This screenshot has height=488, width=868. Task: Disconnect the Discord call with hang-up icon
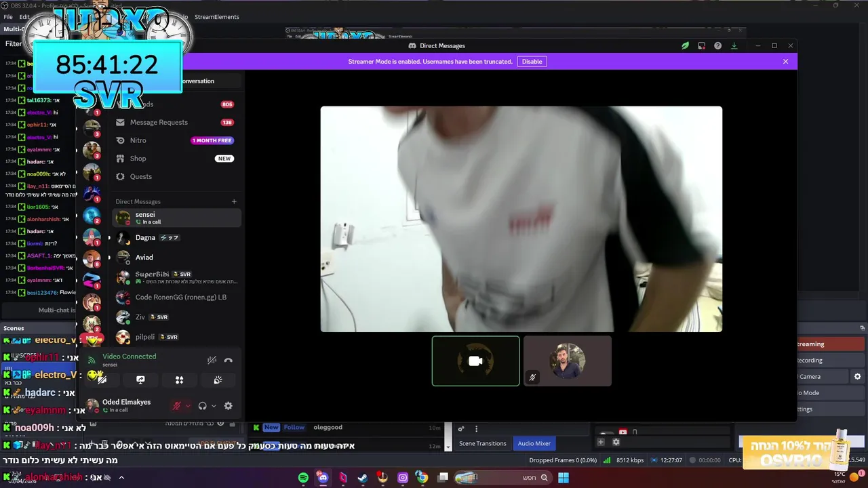coord(229,361)
